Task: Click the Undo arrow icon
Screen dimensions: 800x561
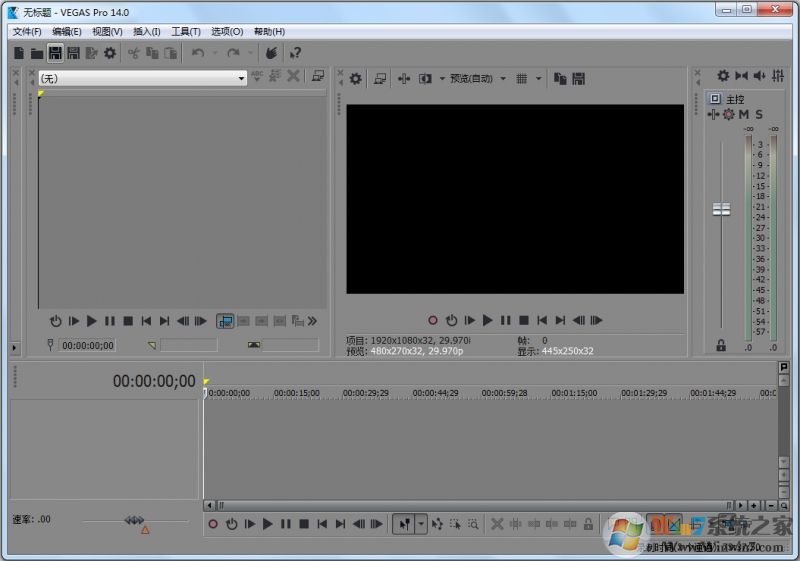Action: pos(198,53)
